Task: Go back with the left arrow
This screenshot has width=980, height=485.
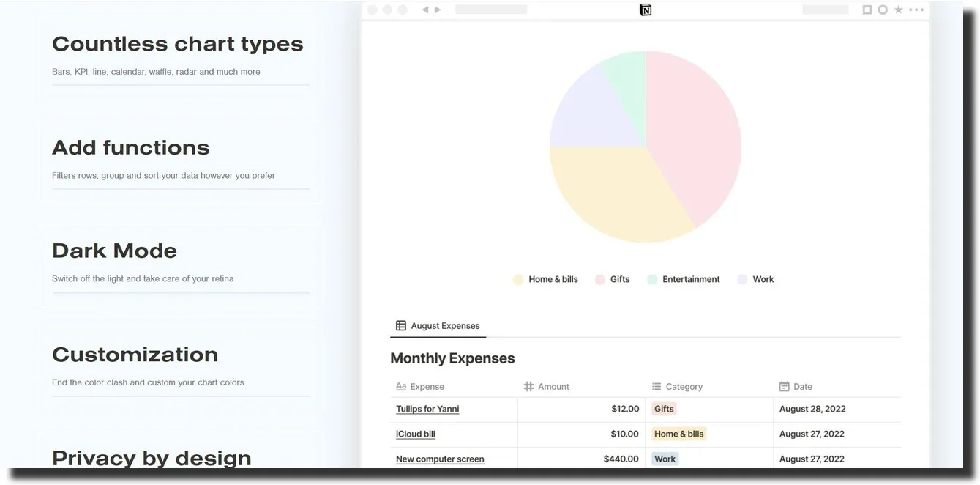Action: tap(425, 10)
